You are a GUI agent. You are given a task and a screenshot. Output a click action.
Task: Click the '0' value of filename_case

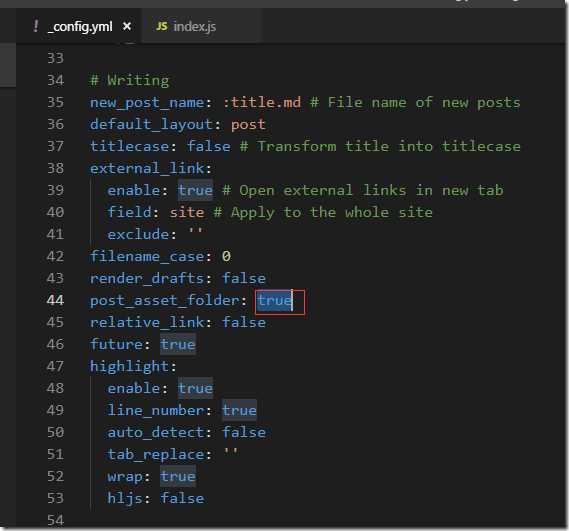[226, 257]
